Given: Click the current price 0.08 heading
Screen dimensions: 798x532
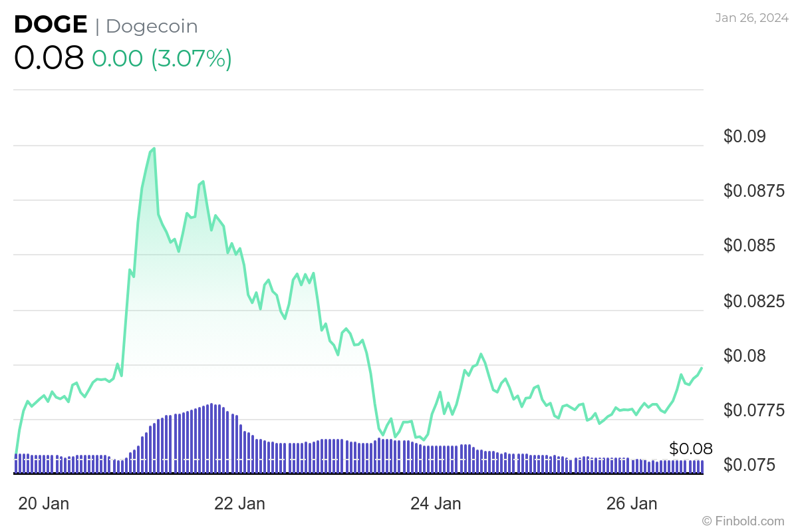Looking at the screenshot, I should tap(49, 59).
